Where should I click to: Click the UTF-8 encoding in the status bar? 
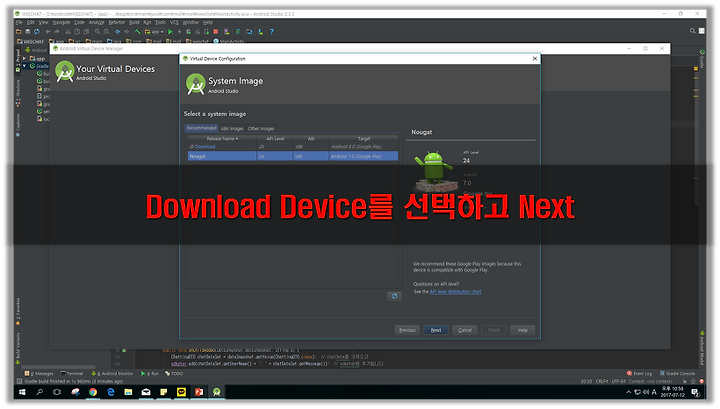coord(619,381)
